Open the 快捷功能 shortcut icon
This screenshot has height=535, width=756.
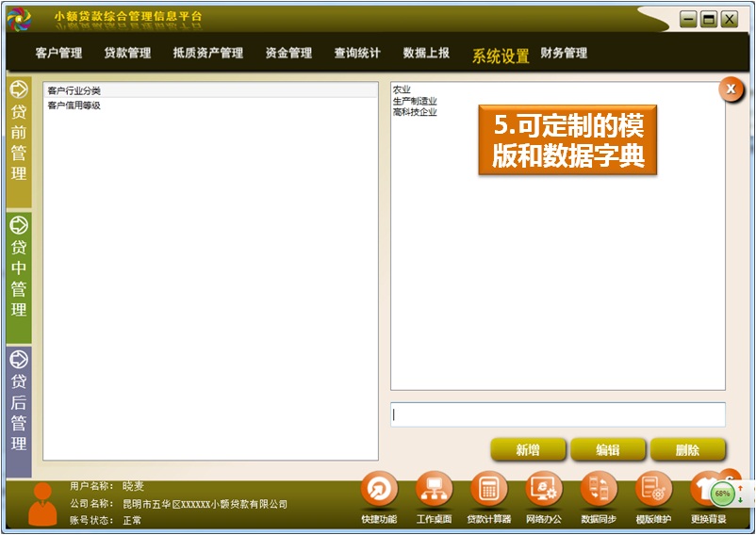pos(379,491)
